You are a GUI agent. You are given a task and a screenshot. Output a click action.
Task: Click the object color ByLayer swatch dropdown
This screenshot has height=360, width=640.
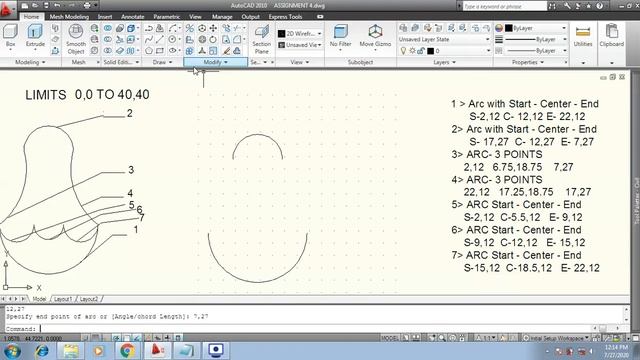click(x=535, y=28)
